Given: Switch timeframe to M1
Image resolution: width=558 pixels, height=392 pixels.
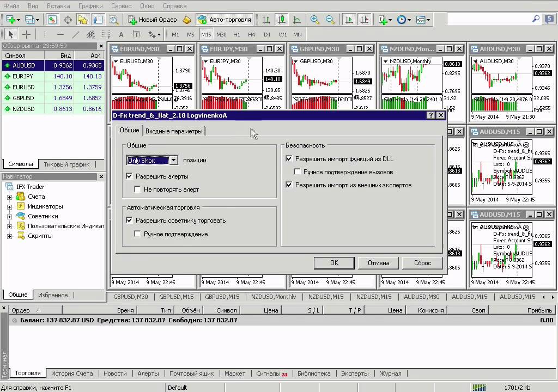Looking at the screenshot, I should [x=175, y=34].
